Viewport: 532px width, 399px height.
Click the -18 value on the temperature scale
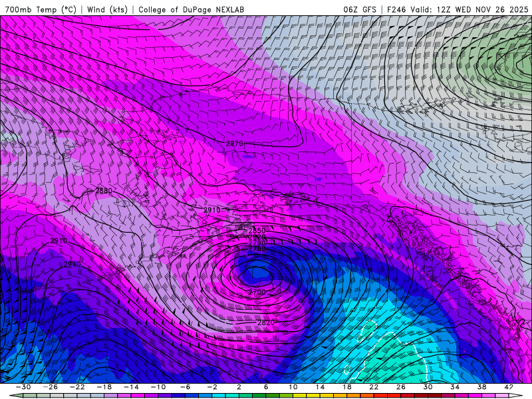pos(104,387)
